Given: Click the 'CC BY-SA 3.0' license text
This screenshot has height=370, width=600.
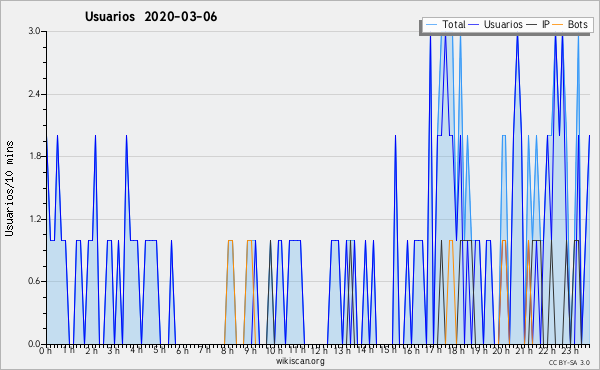Looking at the screenshot, I should 569,363.
